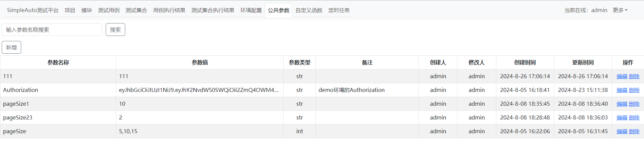
Task: Click the 参数值 column header
Action: pyautogui.click(x=200, y=62)
